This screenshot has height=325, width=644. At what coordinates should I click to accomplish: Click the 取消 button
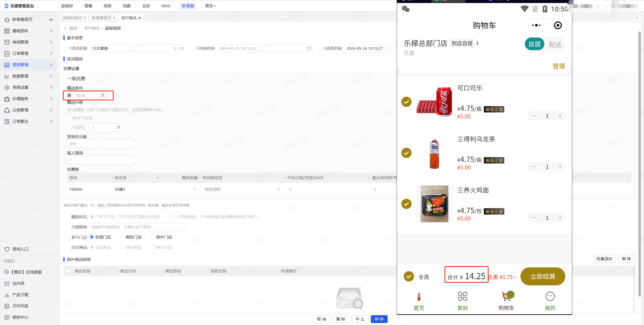[321, 319]
